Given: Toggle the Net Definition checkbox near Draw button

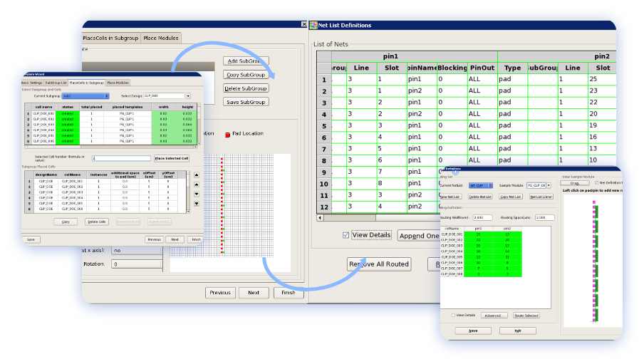Looking at the screenshot, I should (x=596, y=183).
